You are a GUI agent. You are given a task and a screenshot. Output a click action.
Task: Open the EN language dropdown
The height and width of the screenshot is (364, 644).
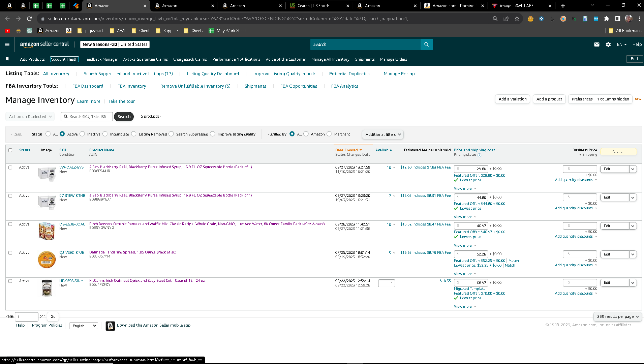pos(622,44)
